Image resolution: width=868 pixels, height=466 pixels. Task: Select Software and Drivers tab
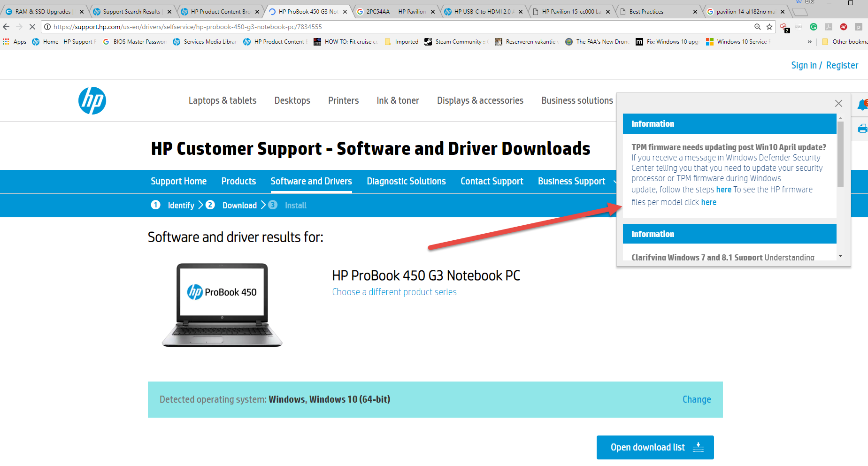(311, 181)
